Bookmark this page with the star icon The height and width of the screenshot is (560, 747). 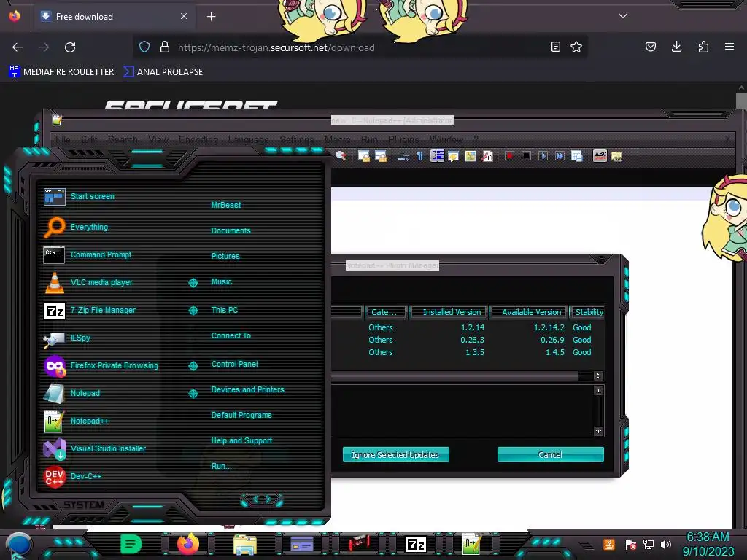point(576,47)
